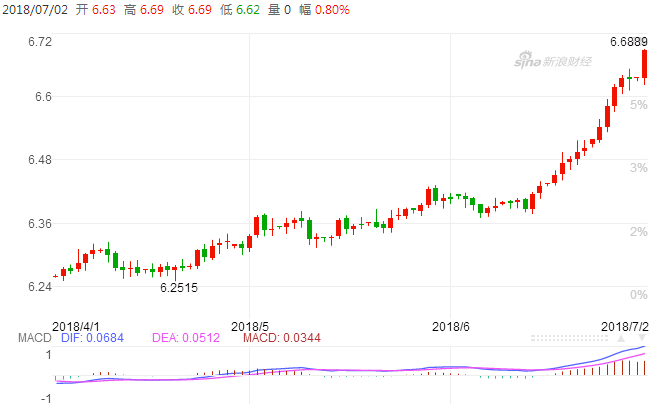Click the 2018/7/2 end date label
650x404 pixels.
(624, 326)
